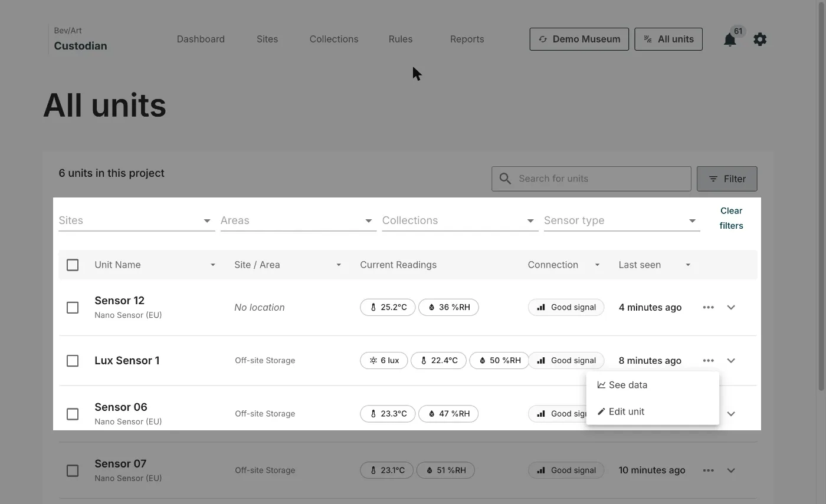This screenshot has height=504, width=826.
Task: Click the Demo Museum button
Action: (x=579, y=39)
